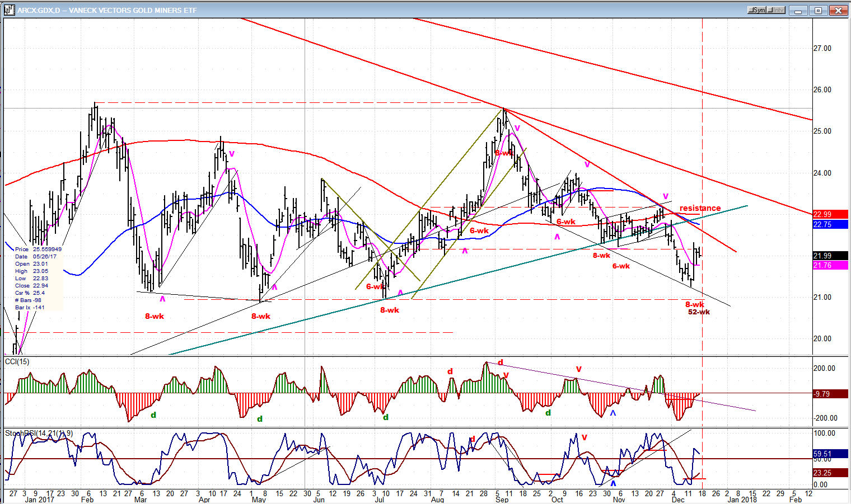
Task: Click the black 21.99 last price marker
Action: coord(830,256)
